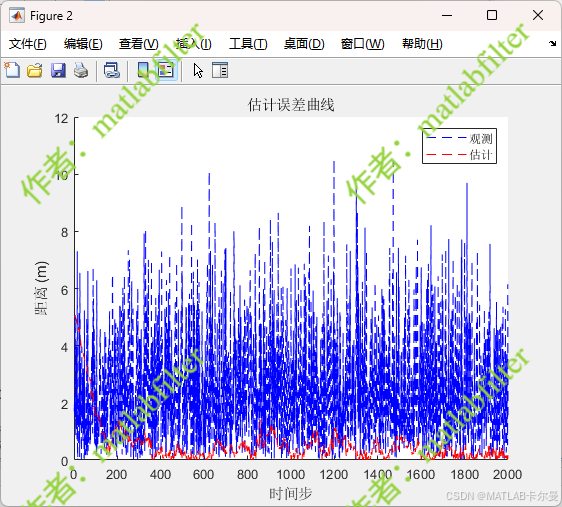The width and height of the screenshot is (562, 507).
Task: Open the 窗口(W) menu
Action: [362, 44]
